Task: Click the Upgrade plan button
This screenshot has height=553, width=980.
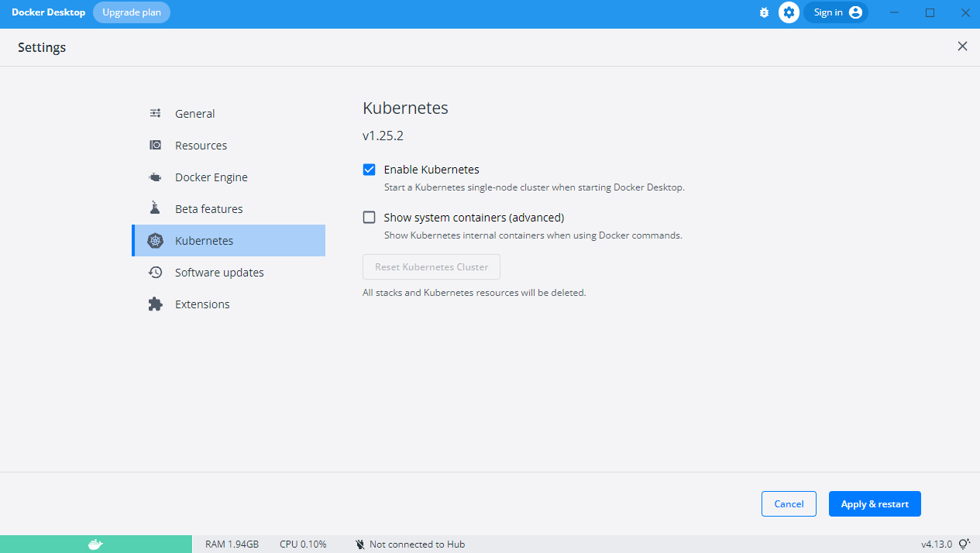Action: click(132, 12)
